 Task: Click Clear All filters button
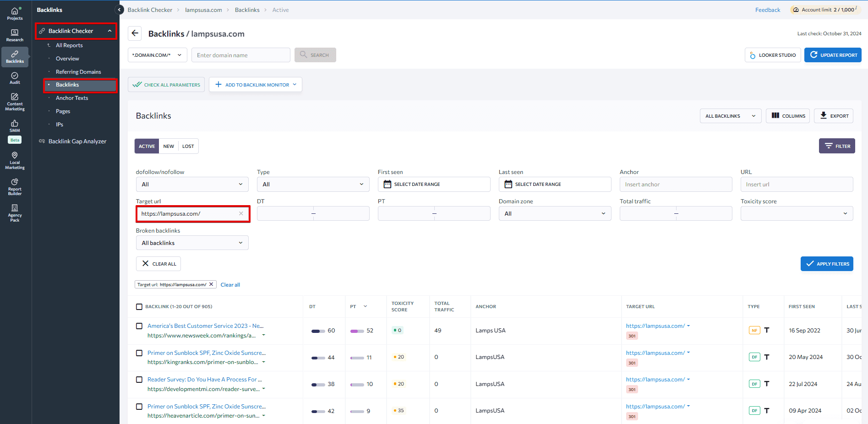pos(158,264)
